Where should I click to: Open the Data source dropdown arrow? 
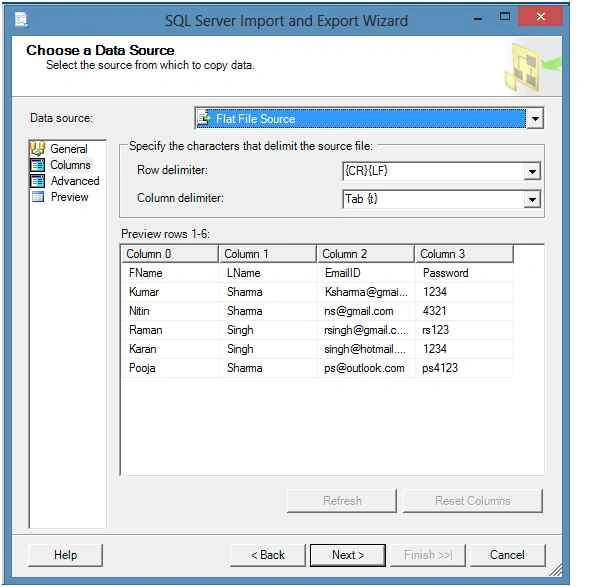[535, 119]
